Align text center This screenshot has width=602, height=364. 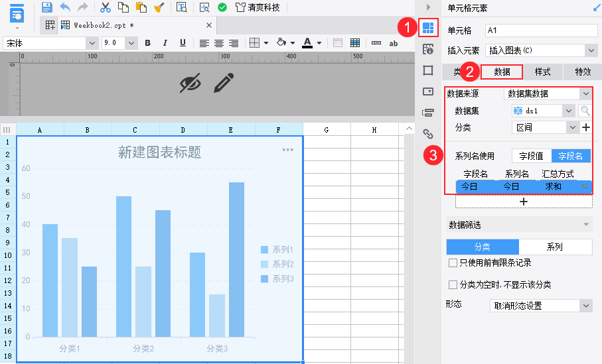click(219, 43)
